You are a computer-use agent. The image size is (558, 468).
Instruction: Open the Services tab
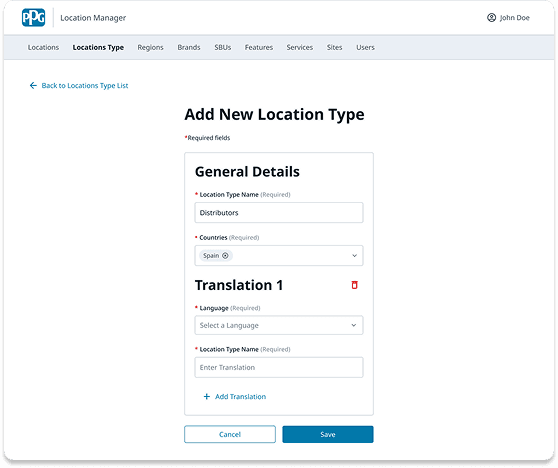coord(300,47)
